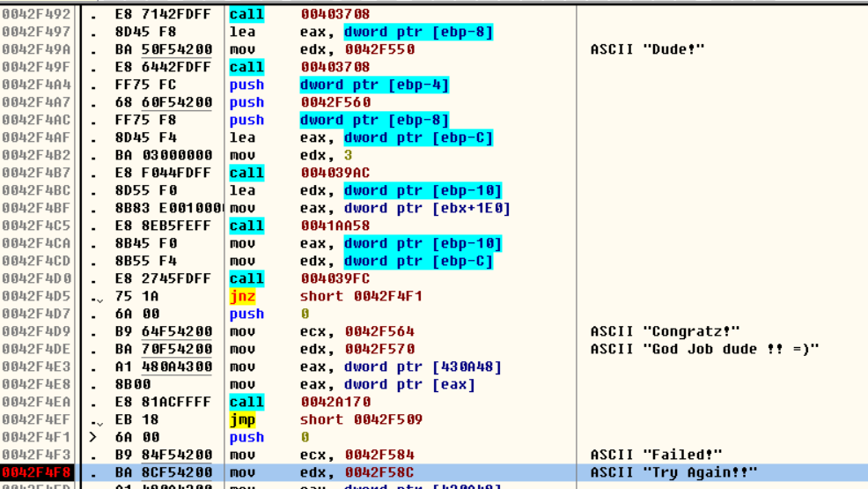Click operand 0042F58C
The image size is (868, 489).
click(x=379, y=472)
